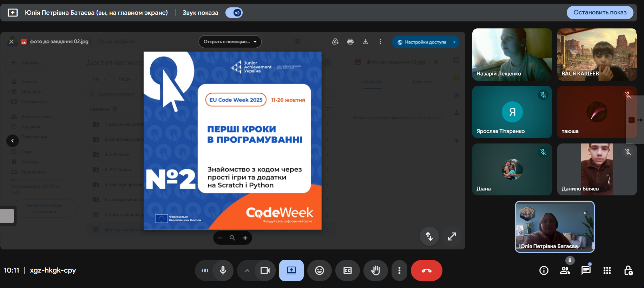
Task: Open the emoji reactions panel
Action: tap(319, 270)
